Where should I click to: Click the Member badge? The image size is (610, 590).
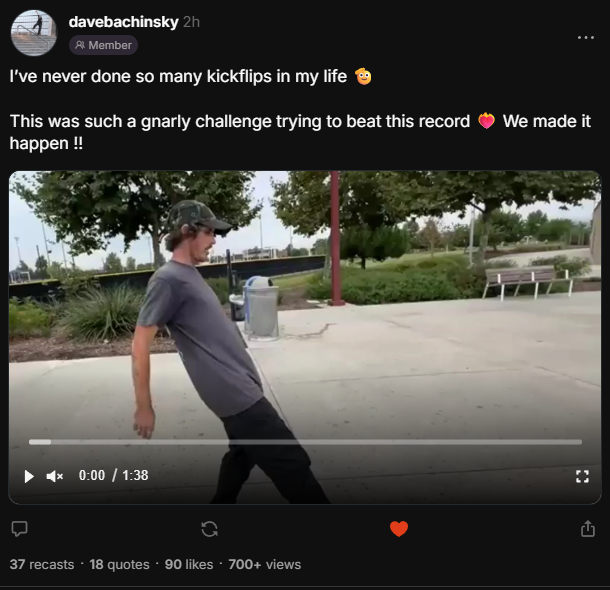tap(103, 45)
